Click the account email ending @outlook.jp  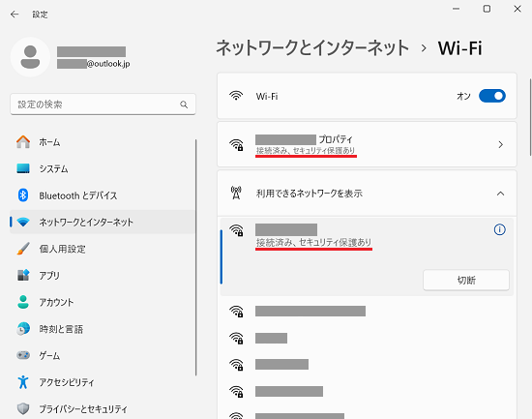pos(93,64)
